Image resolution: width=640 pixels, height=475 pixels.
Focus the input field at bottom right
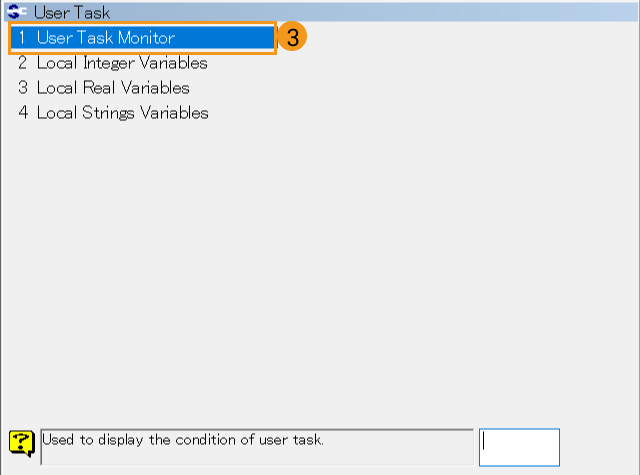pos(519,447)
